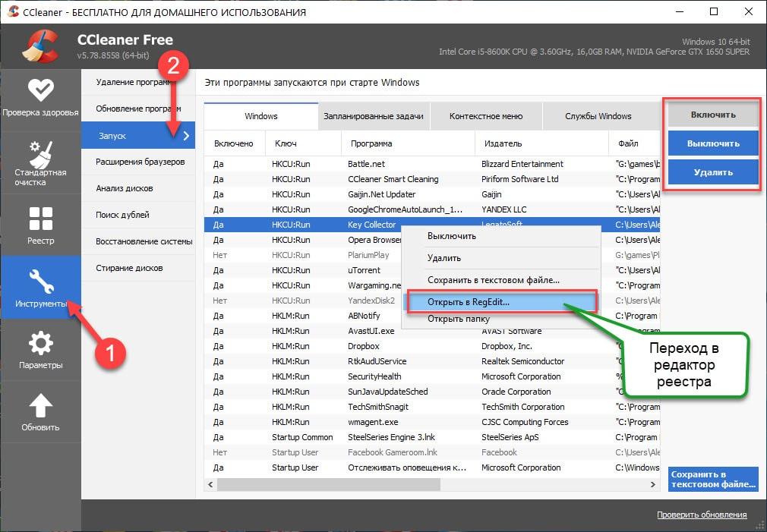Sort by the Включено column header
The width and height of the screenshot is (767, 532).
point(235,143)
